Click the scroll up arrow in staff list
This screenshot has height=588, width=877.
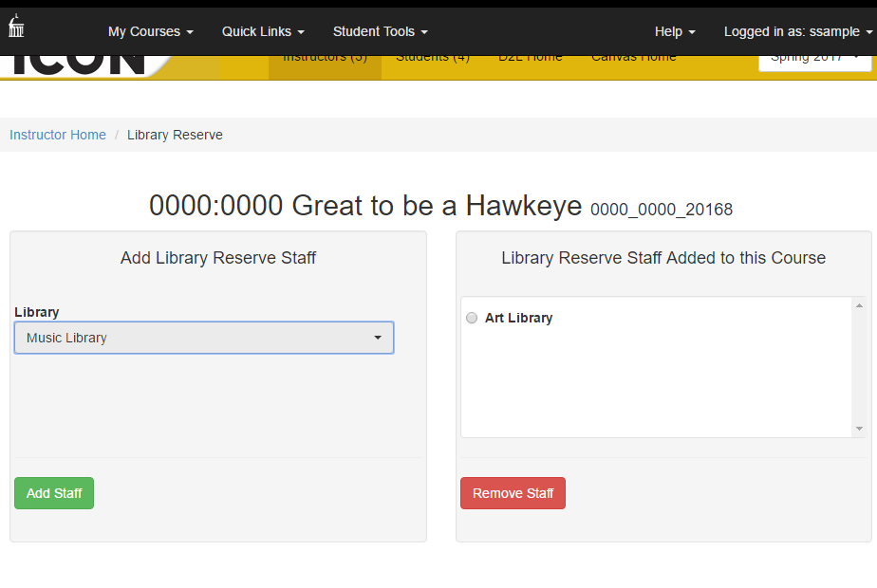(859, 305)
